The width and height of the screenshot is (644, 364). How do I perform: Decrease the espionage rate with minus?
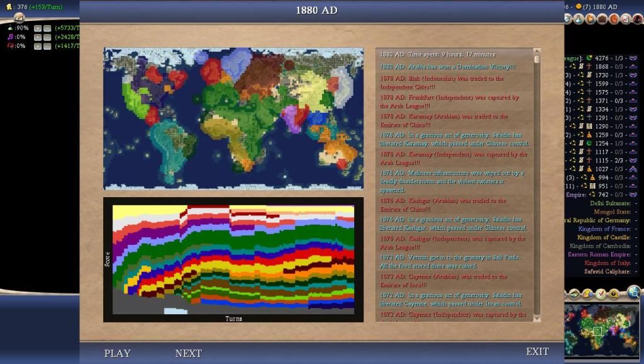click(x=47, y=47)
